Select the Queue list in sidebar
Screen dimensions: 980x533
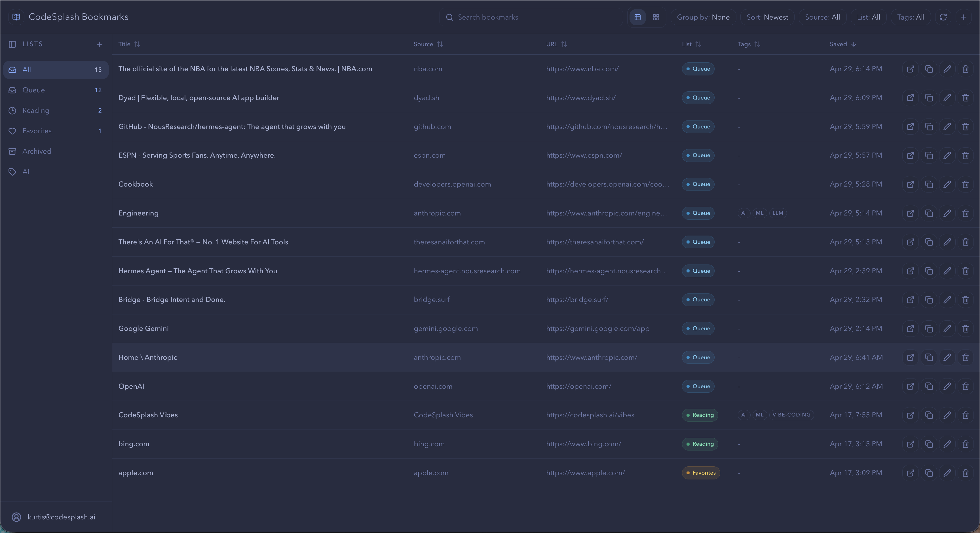[x=56, y=90]
